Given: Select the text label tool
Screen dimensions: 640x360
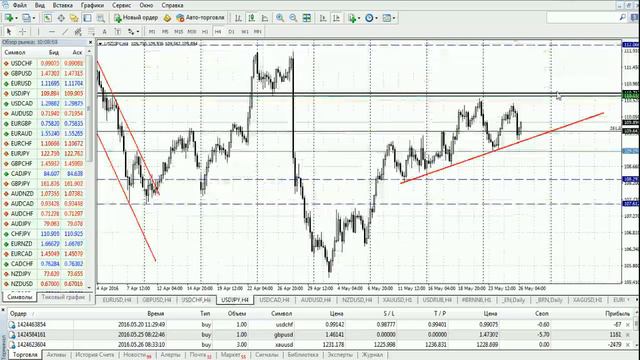Looking at the screenshot, I should [118, 31].
